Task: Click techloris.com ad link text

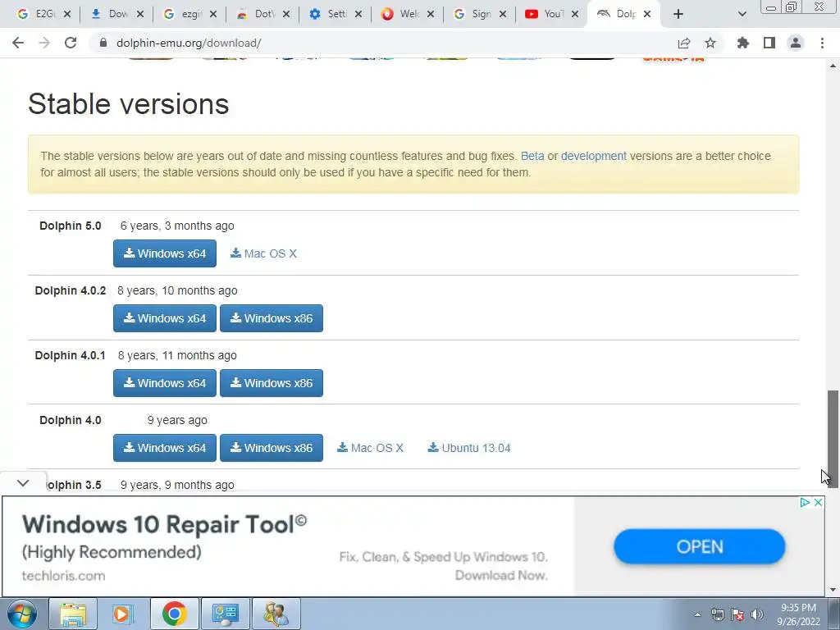Action: [x=63, y=576]
